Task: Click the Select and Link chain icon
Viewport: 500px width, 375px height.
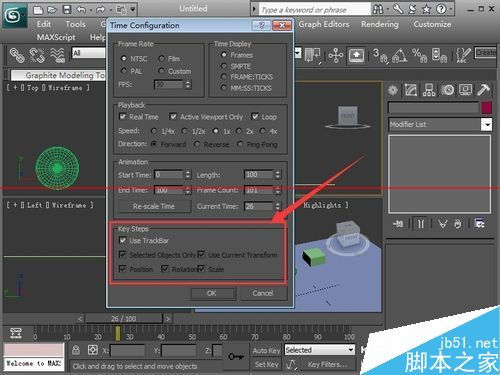Action: pyautogui.click(x=17, y=55)
